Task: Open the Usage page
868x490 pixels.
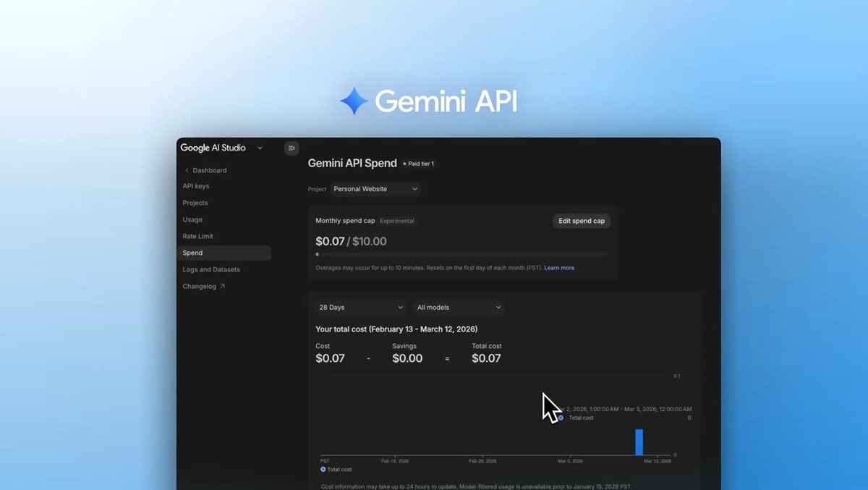Action: click(192, 219)
